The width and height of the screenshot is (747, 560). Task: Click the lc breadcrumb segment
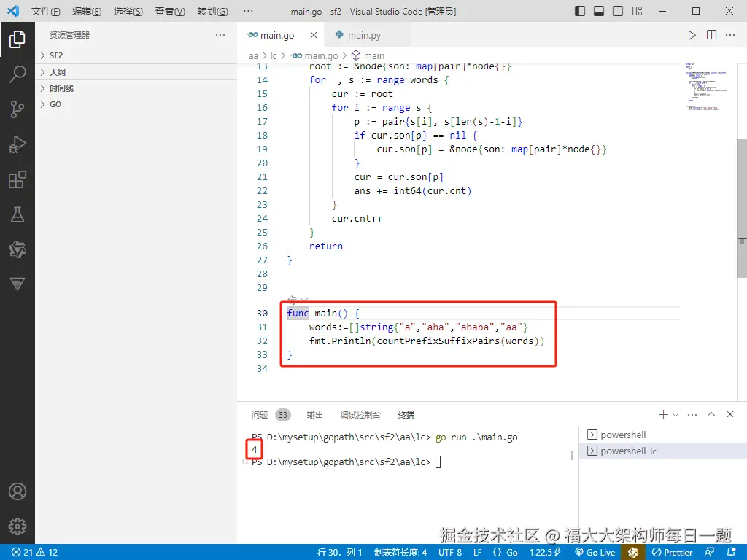(x=274, y=55)
